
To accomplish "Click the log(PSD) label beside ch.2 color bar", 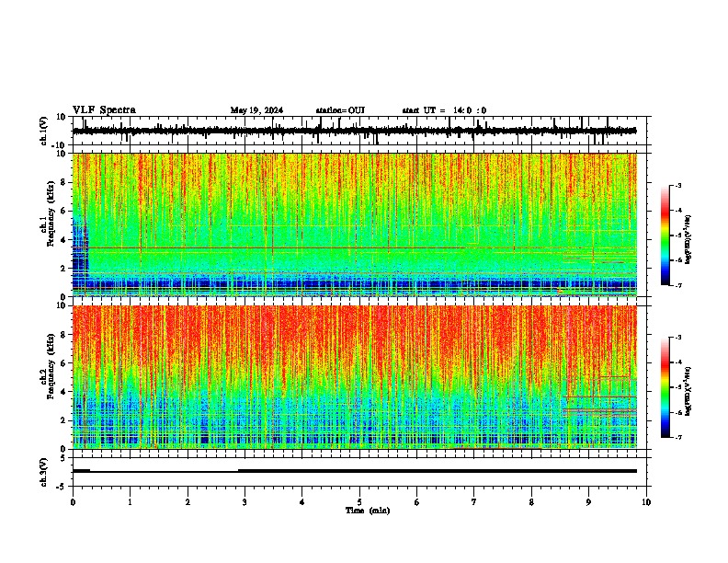I will tap(688, 392).
